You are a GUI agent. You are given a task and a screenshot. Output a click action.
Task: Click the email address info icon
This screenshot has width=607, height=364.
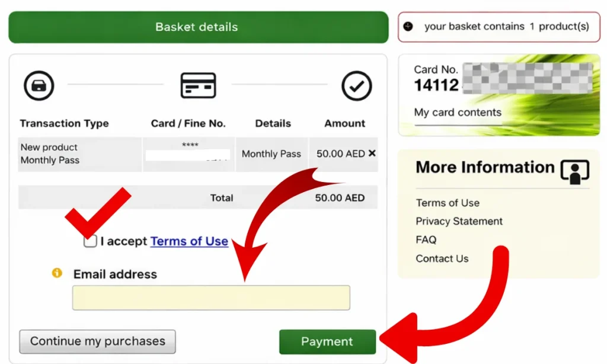57,273
